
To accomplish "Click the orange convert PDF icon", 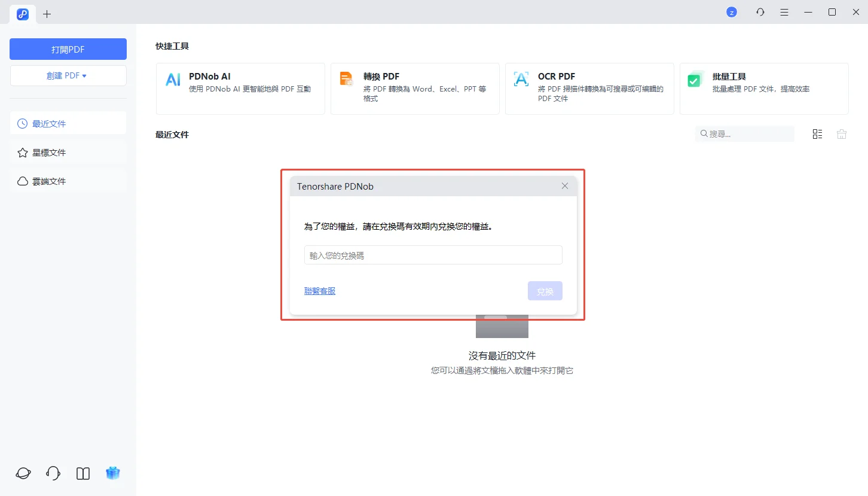I will click(x=347, y=79).
